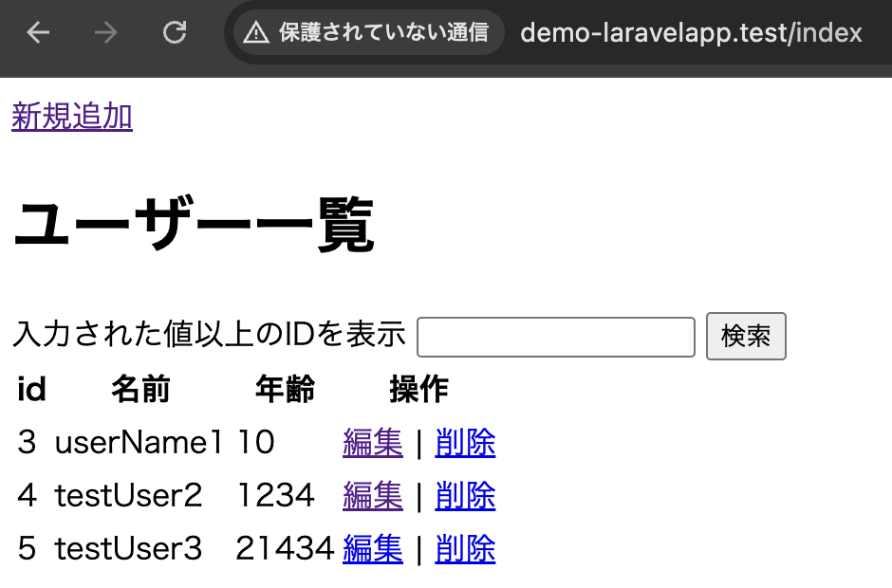Click the browser back arrow

click(x=38, y=33)
